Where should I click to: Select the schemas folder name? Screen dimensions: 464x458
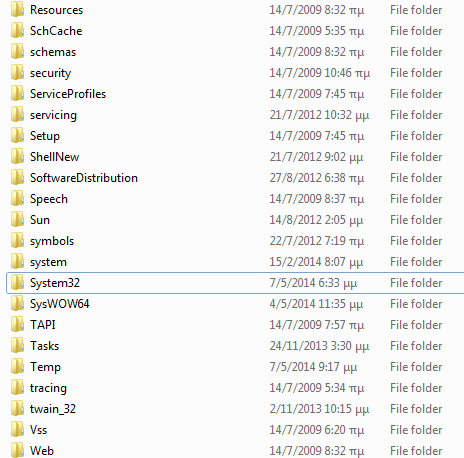pos(53,52)
